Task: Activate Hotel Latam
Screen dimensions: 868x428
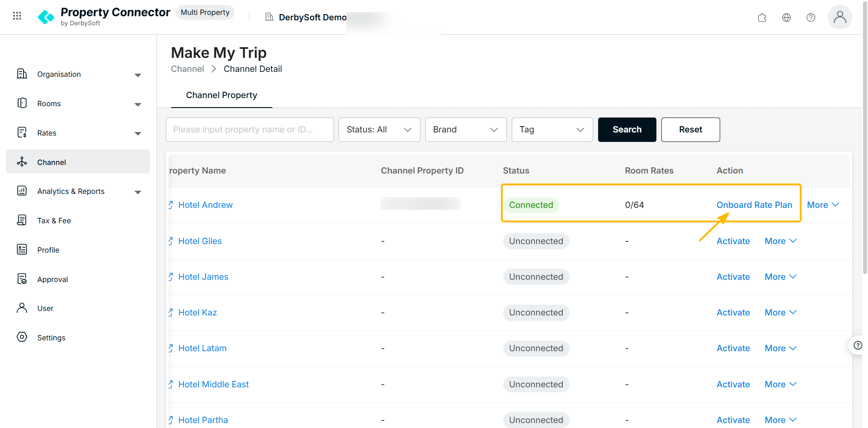Action: [x=733, y=348]
